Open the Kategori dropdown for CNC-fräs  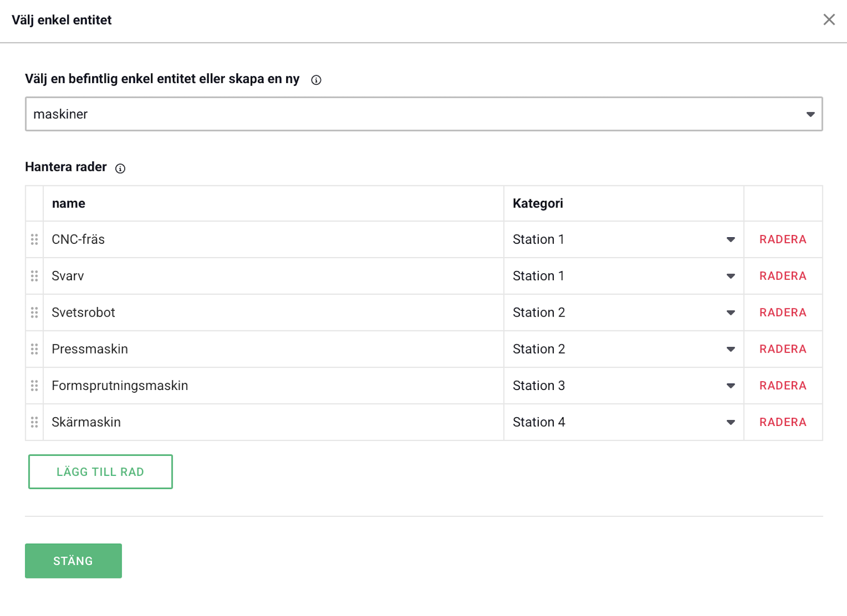[623, 239]
